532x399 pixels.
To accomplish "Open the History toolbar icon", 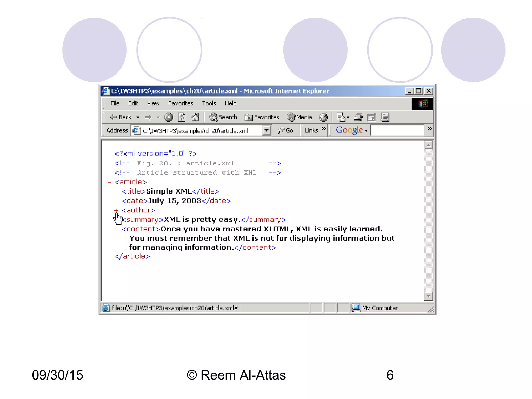I will click(x=323, y=117).
